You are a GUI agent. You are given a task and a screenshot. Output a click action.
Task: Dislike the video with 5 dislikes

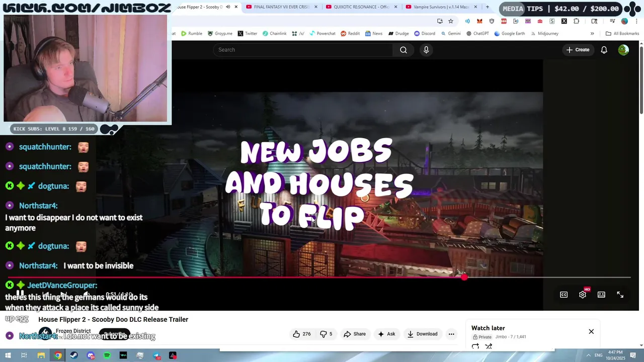coord(326,334)
